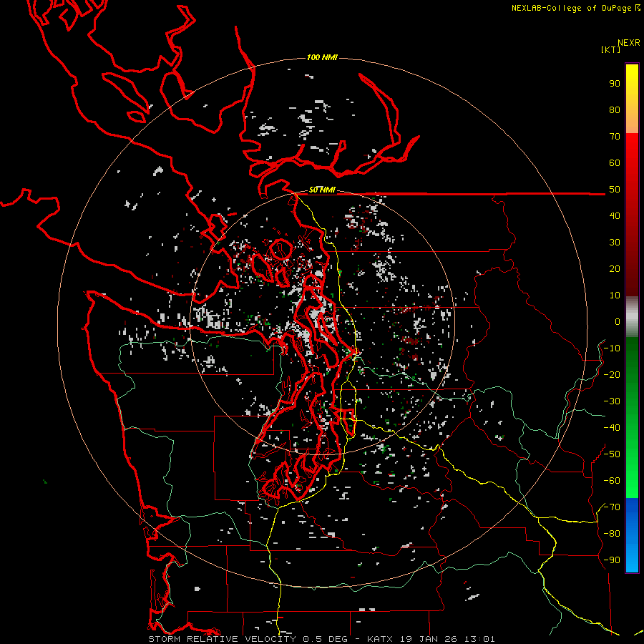This screenshot has width=644, height=644.
Task: Click the 100 NMI range ring label
Action: [322, 57]
